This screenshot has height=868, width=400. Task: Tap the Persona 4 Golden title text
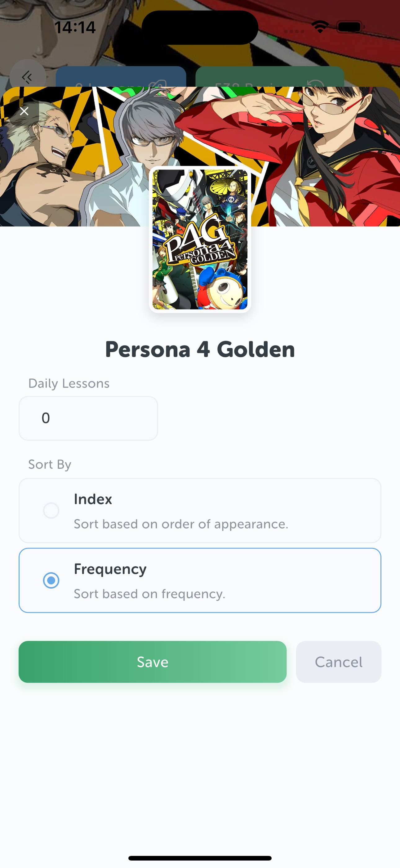(200, 350)
